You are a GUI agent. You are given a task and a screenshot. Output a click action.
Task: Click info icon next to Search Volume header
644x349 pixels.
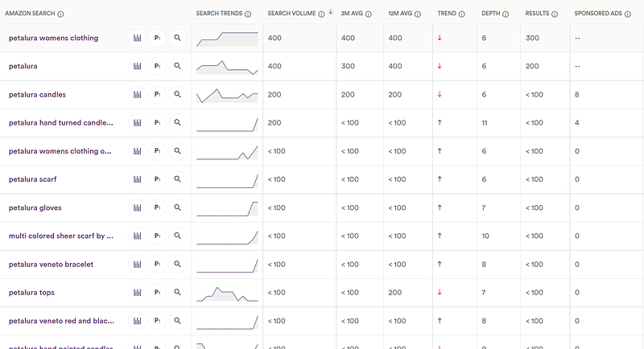(321, 14)
